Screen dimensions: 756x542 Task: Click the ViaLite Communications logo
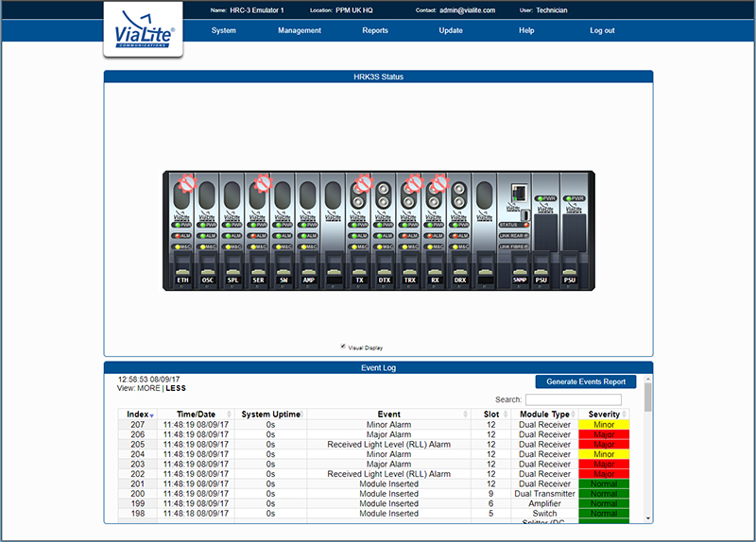143,28
